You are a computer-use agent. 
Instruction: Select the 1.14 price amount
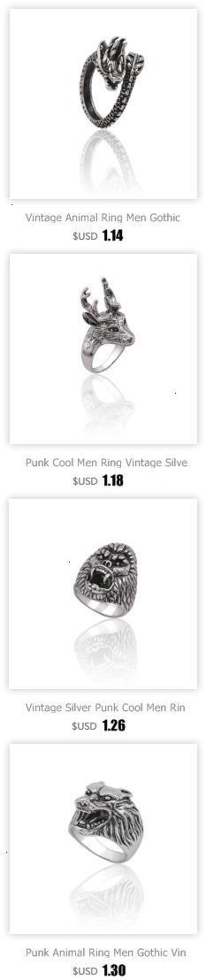(113, 236)
